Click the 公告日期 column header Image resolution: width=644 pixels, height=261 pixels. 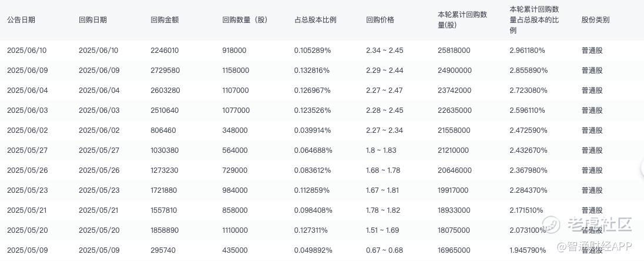tap(21, 19)
